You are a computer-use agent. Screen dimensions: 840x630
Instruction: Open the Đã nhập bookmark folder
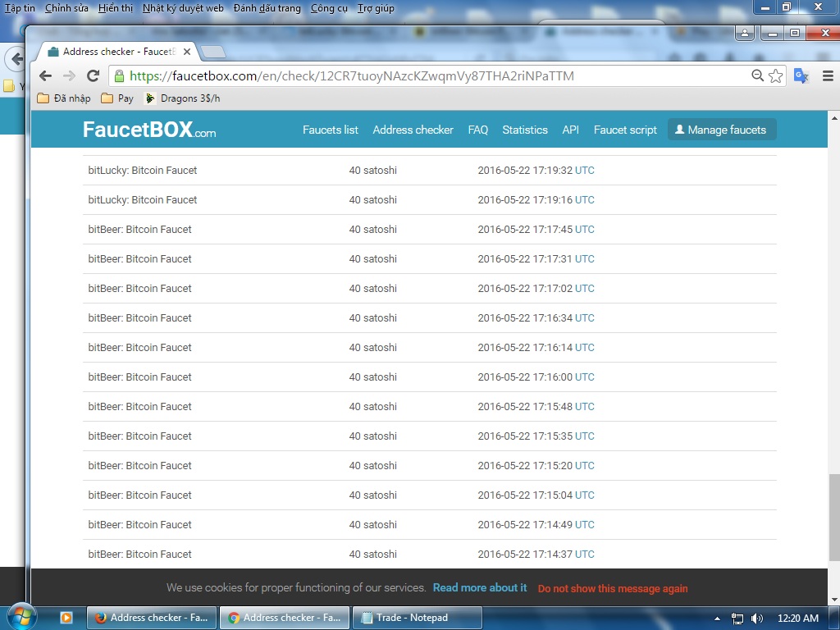point(64,98)
